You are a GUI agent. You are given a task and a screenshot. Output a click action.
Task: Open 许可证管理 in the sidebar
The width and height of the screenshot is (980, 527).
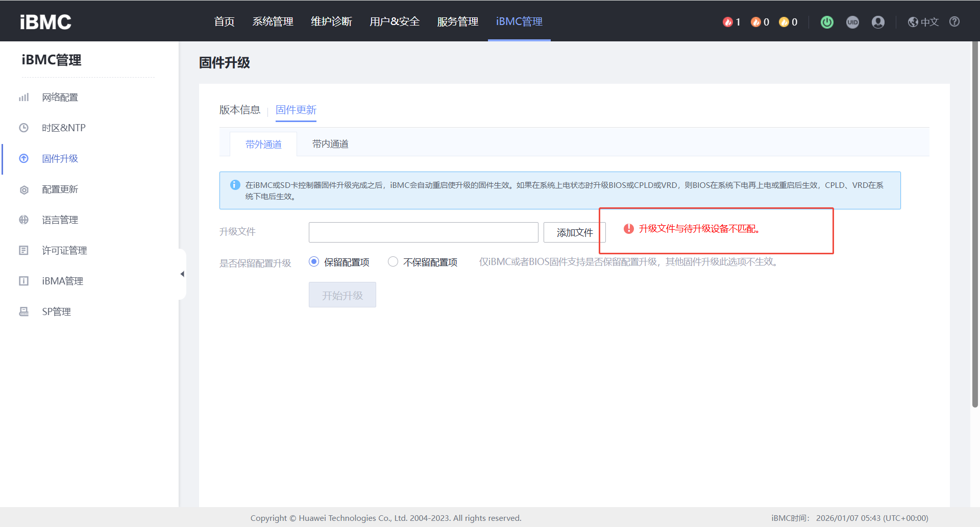(x=64, y=251)
